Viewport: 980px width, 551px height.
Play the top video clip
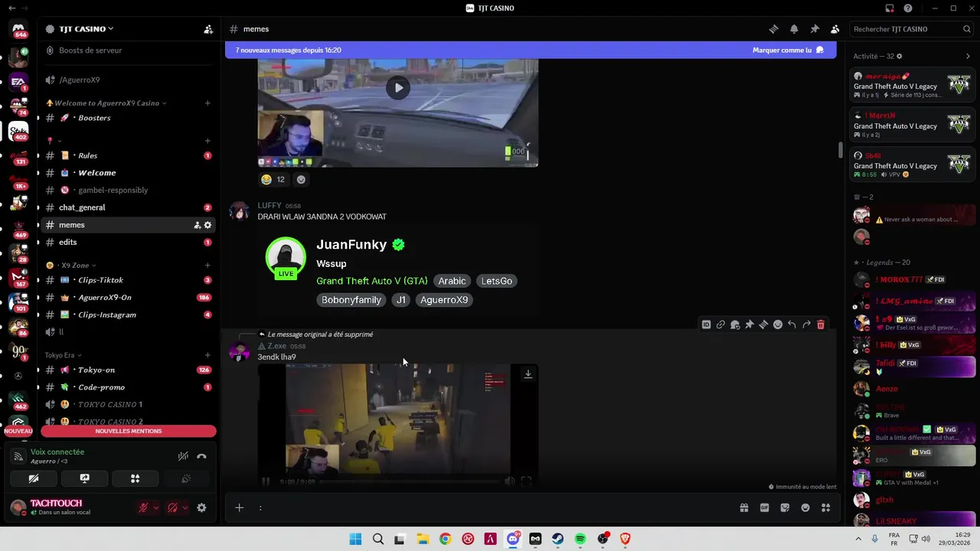(398, 87)
